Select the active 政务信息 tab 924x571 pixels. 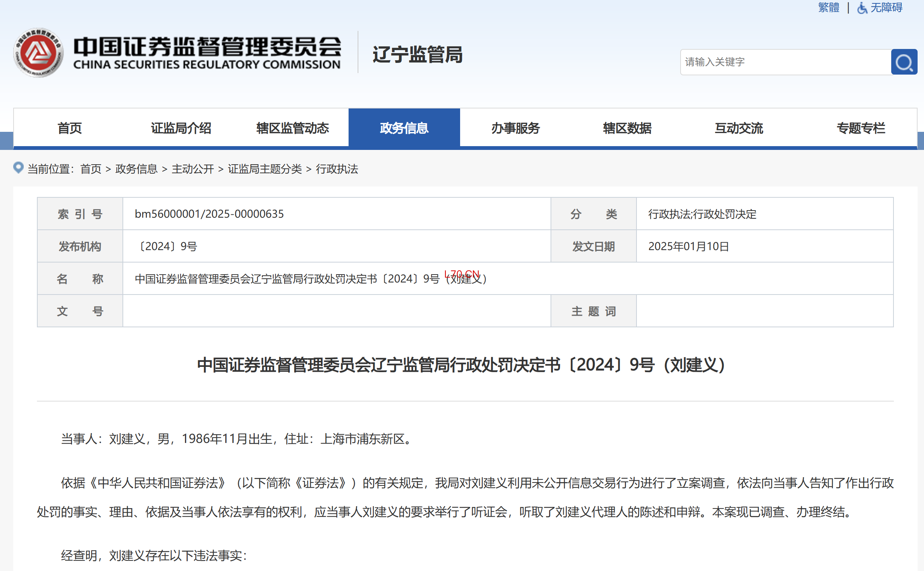[404, 128]
